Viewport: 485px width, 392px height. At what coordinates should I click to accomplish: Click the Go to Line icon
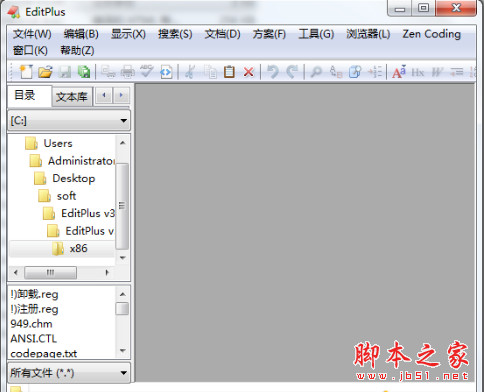tap(375, 72)
